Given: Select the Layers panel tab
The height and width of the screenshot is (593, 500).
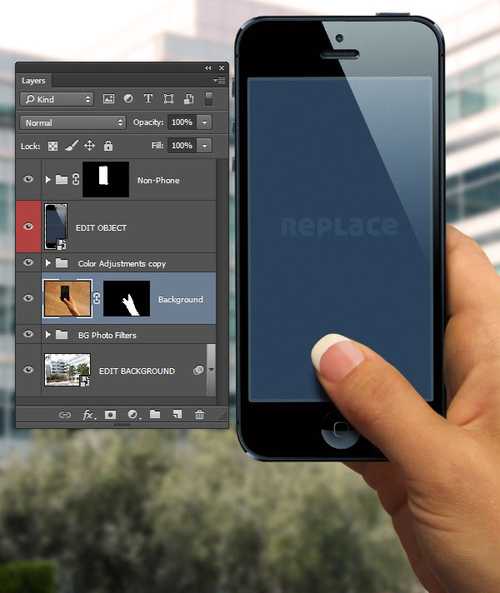Looking at the screenshot, I should (x=33, y=81).
